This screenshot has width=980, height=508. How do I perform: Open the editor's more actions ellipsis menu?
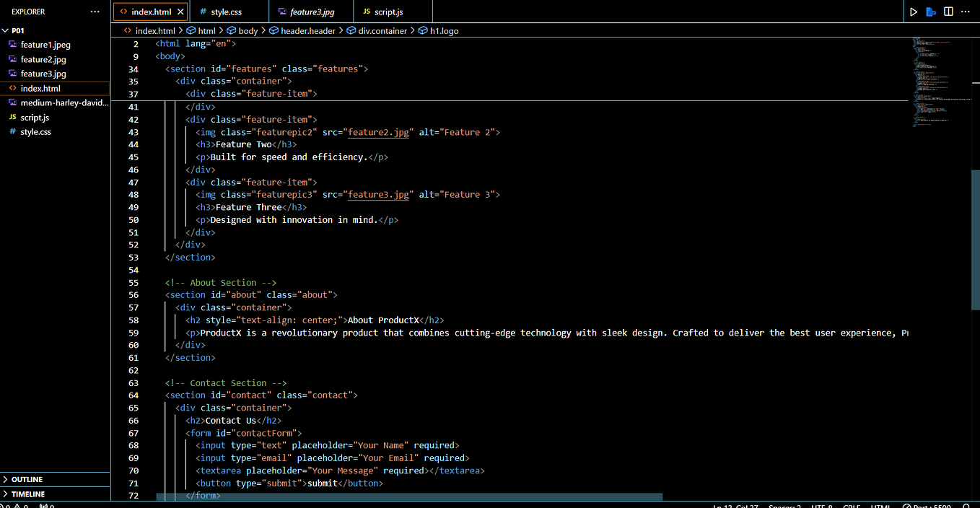[966, 11]
